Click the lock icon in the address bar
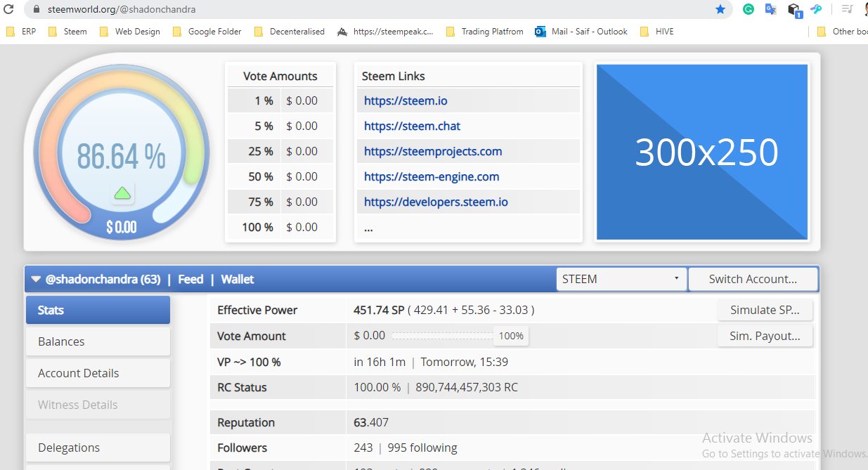868x470 pixels. (37, 10)
